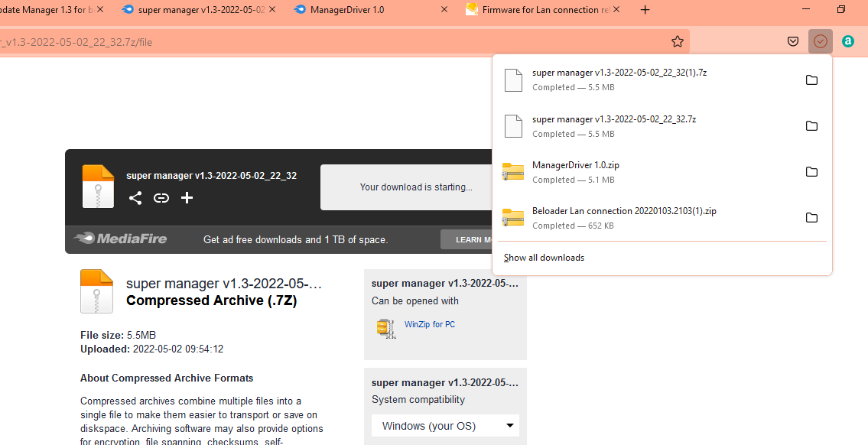The height and width of the screenshot is (445, 868).
Task: Open the Windows (your OS) compatibility dropdown
Action: (x=445, y=425)
